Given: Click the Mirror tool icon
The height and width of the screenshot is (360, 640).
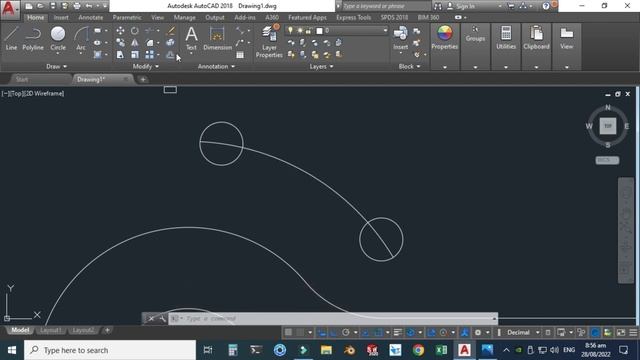Looking at the screenshot, I should 135,42.
